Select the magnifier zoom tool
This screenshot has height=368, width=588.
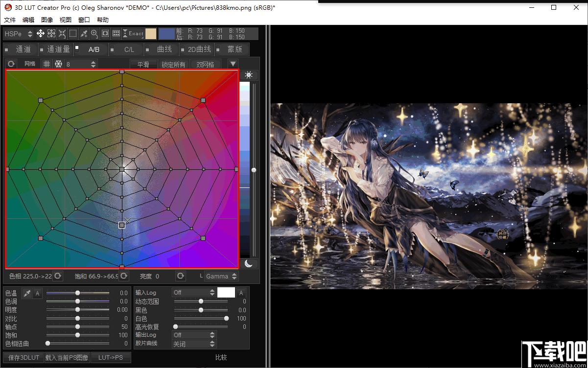pyautogui.click(x=94, y=34)
